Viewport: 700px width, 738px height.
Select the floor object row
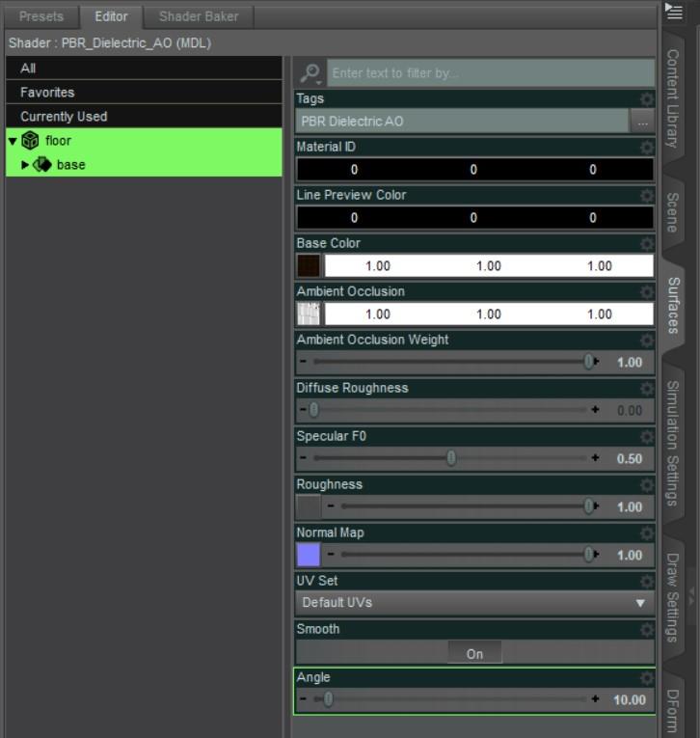pyautogui.click(x=144, y=140)
